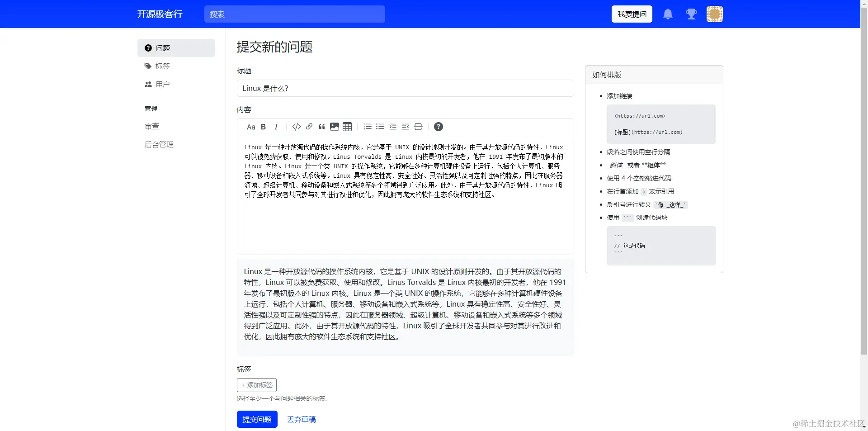Decrease indent of the text
The image size is (868, 431).
(406, 127)
